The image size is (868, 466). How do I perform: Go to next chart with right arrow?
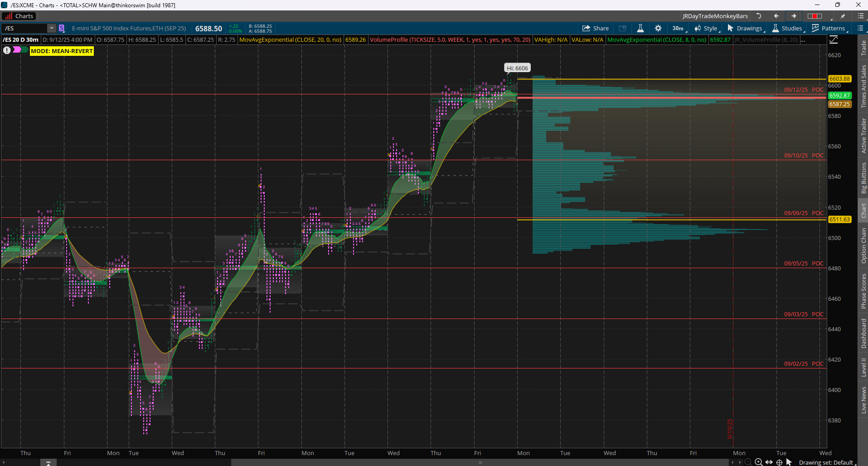pyautogui.click(x=794, y=16)
